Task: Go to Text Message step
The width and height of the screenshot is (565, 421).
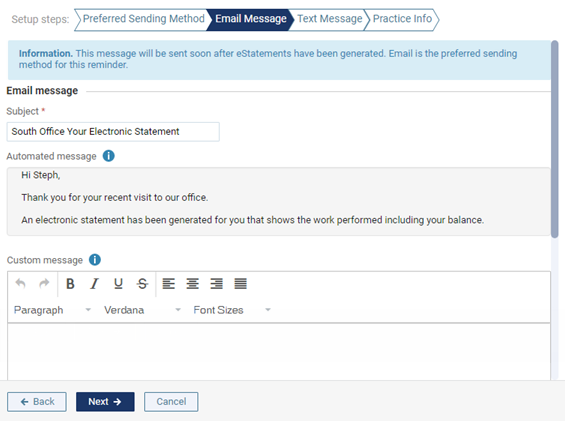Action: 329,19
